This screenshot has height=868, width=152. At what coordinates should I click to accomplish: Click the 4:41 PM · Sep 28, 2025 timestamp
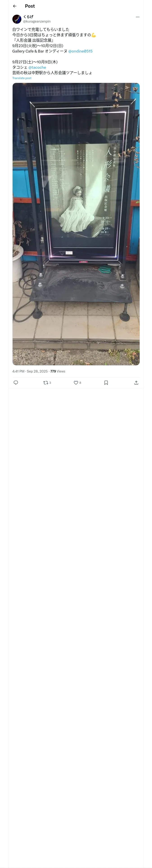click(x=30, y=371)
